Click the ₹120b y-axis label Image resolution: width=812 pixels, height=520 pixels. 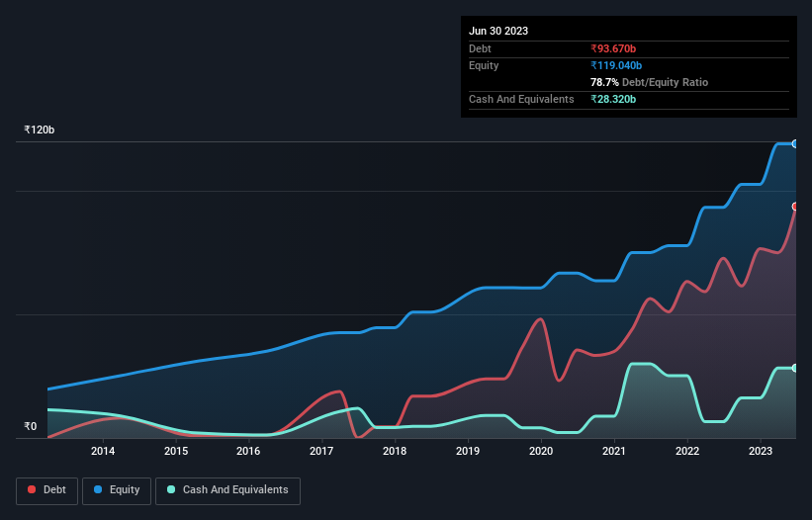click(x=40, y=130)
